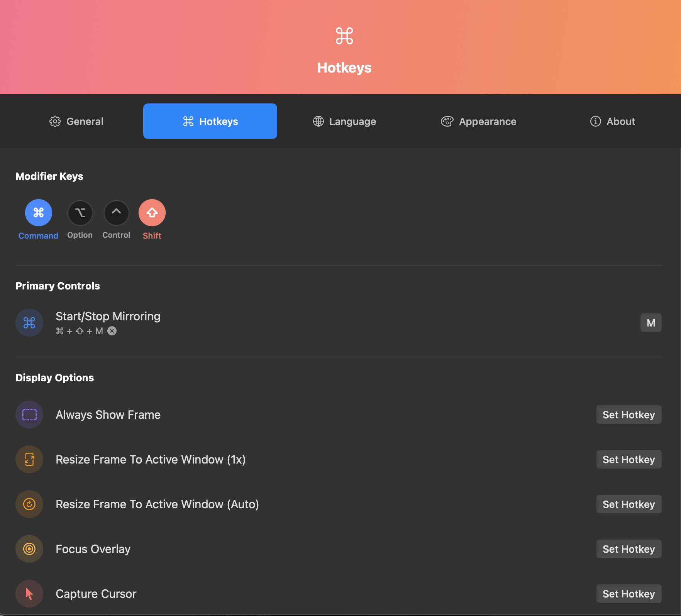The height and width of the screenshot is (616, 681).
Task: Click the Always Show Frame label
Action: click(x=108, y=415)
